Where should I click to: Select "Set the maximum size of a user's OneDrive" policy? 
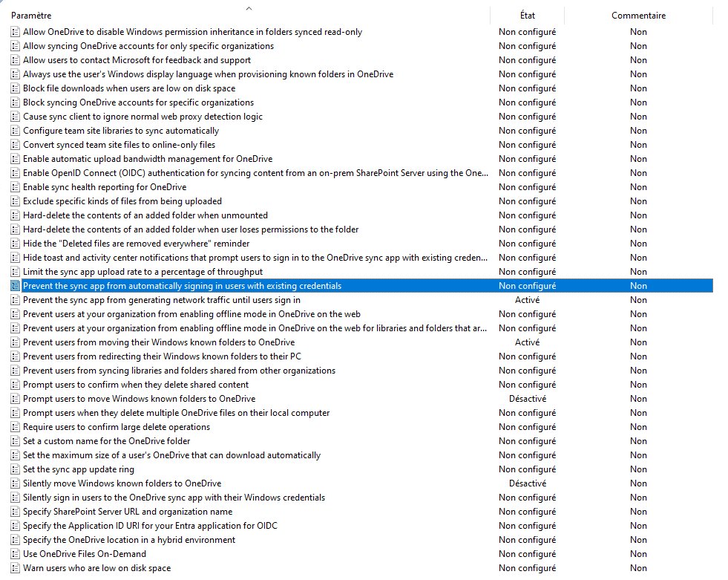pos(171,455)
